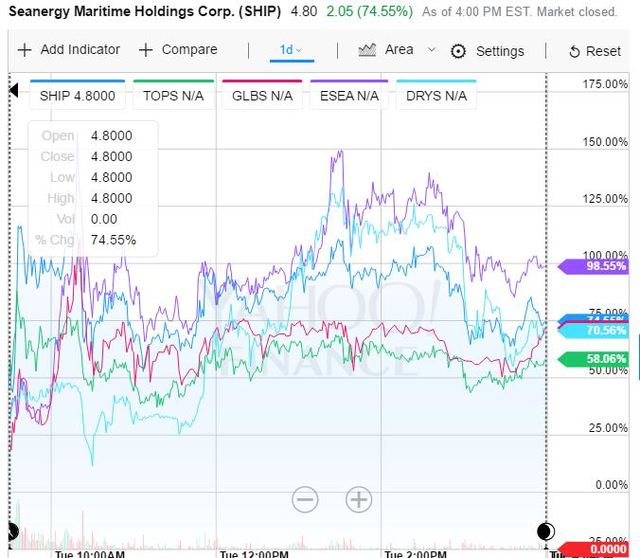
Task: Zoom in with the plus circle icon
Action: 358,499
